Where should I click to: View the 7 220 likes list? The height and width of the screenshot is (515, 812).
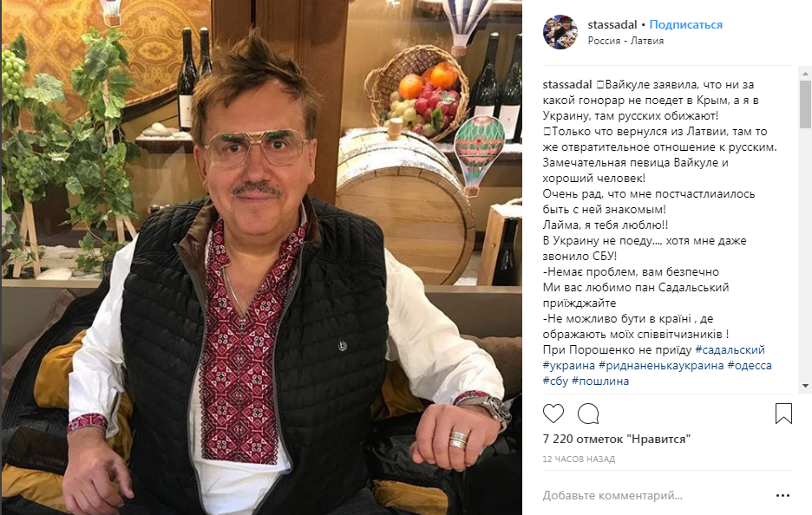[x=616, y=439]
